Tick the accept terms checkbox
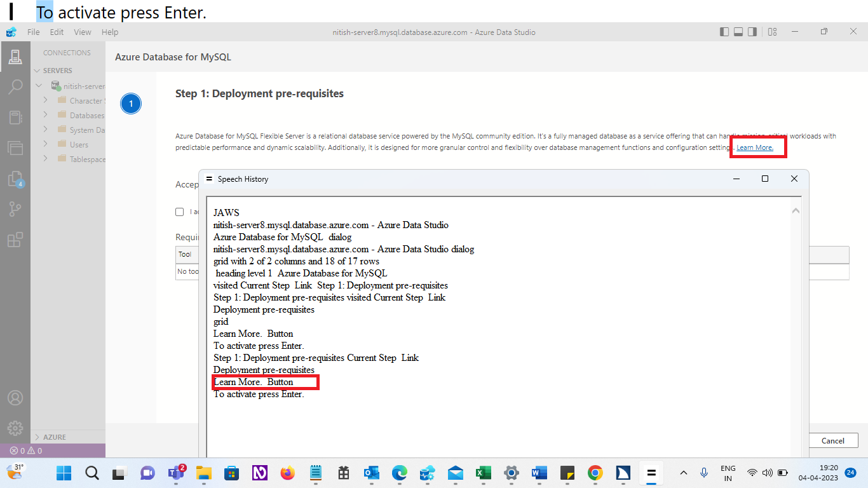Viewport: 868px width, 488px height. coord(180,212)
